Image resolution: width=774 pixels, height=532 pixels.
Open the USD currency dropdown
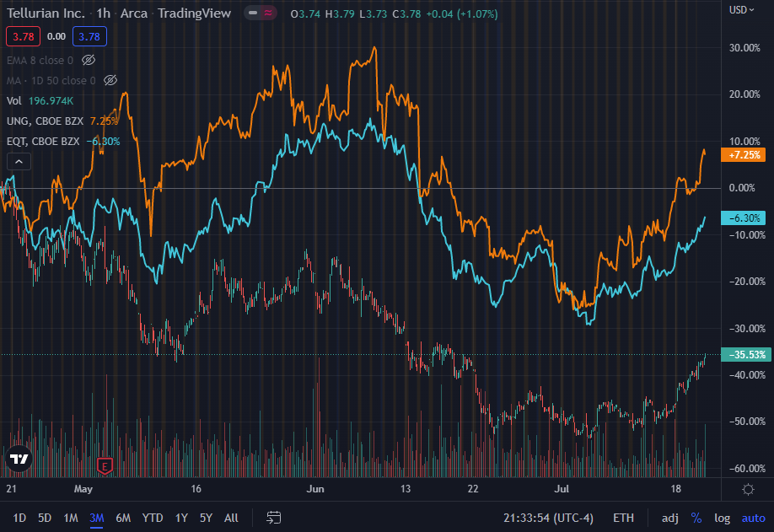(741, 10)
